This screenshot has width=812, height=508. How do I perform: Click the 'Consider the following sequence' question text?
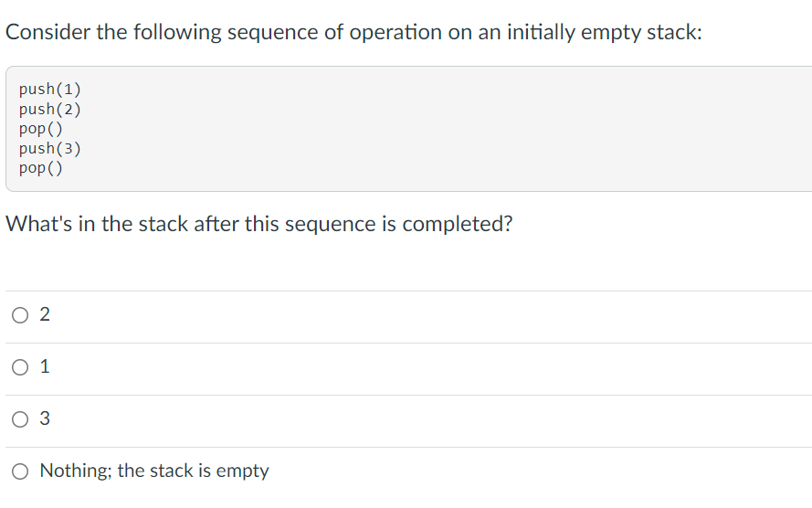point(353,32)
